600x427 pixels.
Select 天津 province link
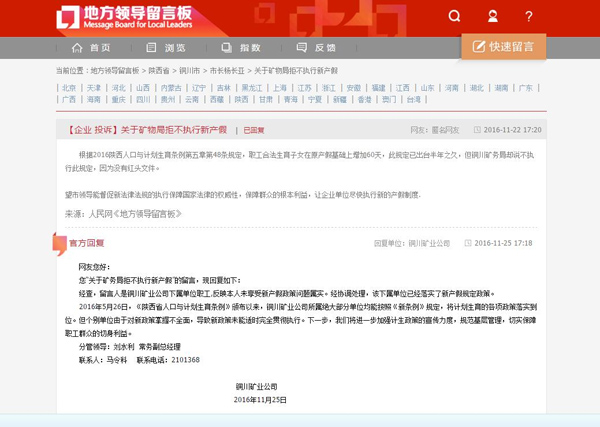point(94,88)
